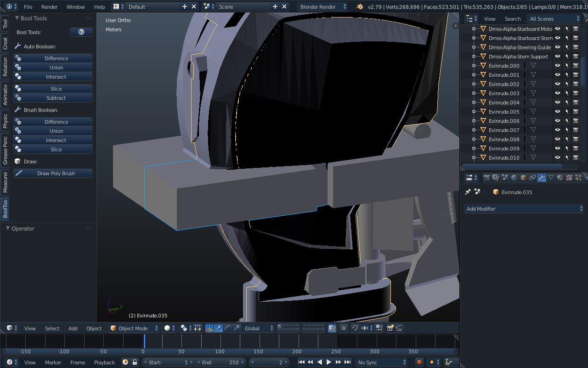Add a new screen layout with plus icon
The width and height of the screenshot is (588, 368).
(x=185, y=6)
